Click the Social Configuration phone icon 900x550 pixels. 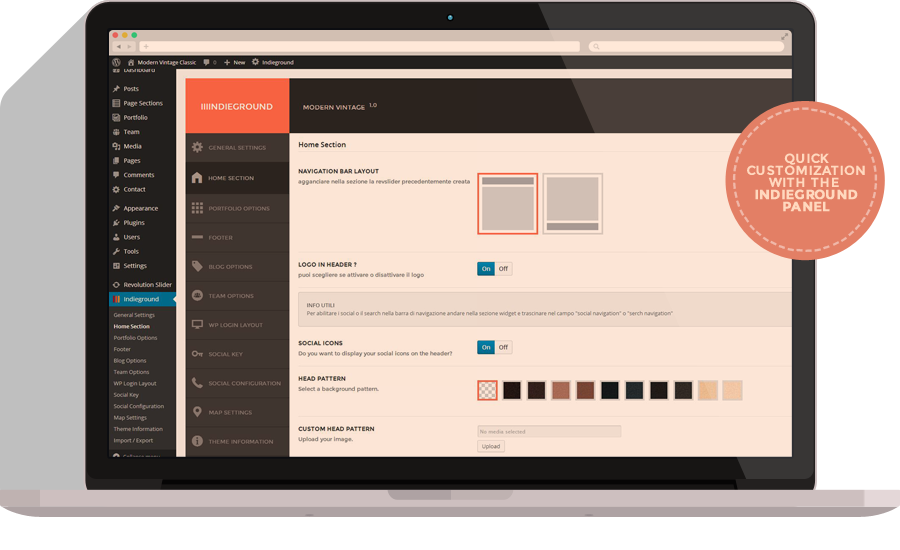197,382
